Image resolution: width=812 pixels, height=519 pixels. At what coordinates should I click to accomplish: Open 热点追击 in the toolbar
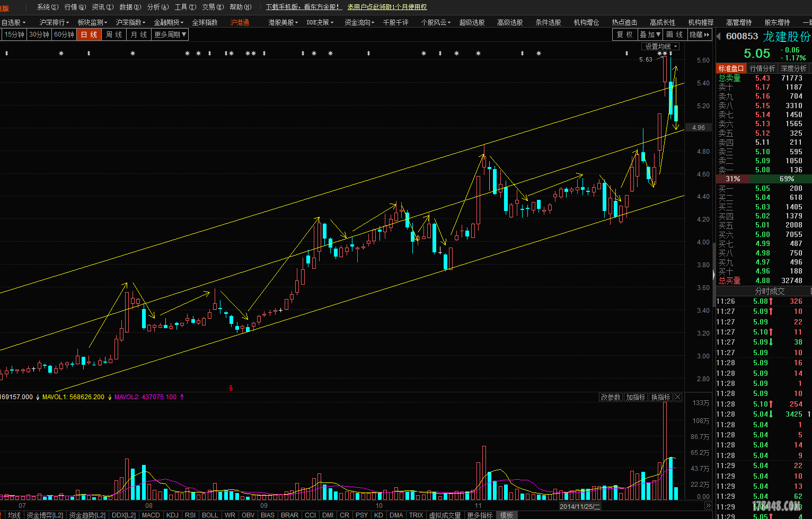click(x=624, y=22)
